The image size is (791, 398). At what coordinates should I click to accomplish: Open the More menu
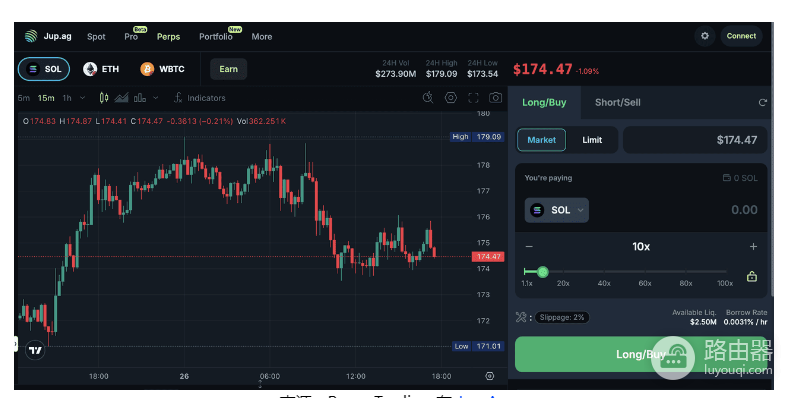click(x=262, y=36)
